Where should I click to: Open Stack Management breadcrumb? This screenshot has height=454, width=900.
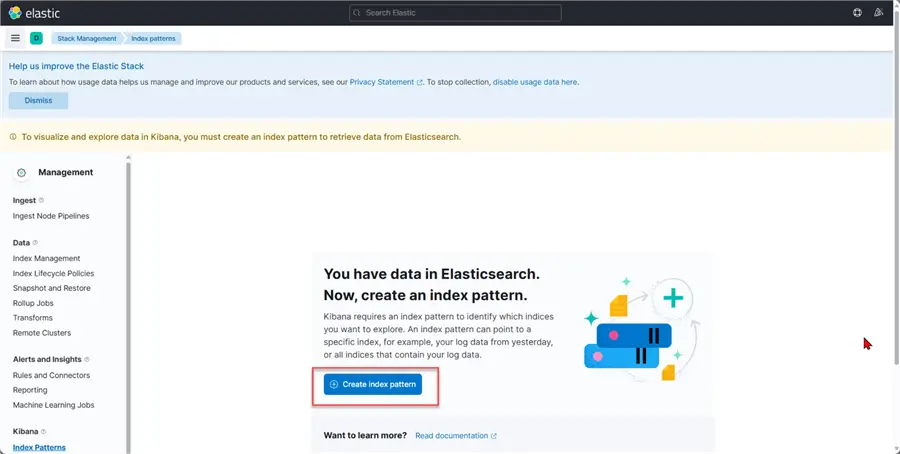click(87, 38)
